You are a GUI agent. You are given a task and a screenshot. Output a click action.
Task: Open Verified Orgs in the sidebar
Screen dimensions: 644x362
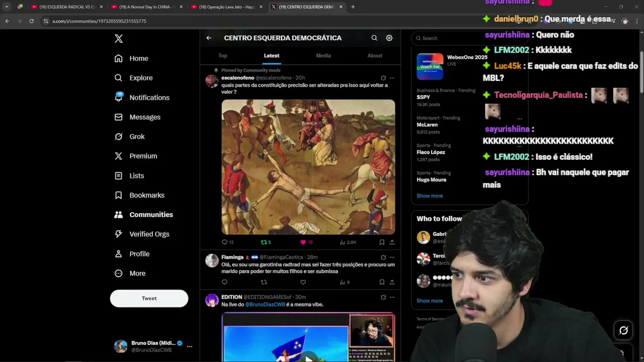[x=142, y=234]
